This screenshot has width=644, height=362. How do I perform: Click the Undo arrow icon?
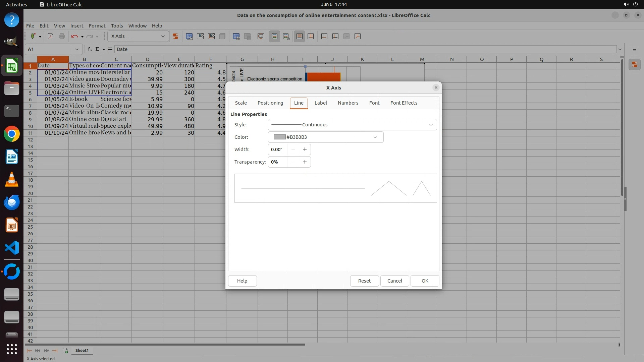tap(74, 36)
